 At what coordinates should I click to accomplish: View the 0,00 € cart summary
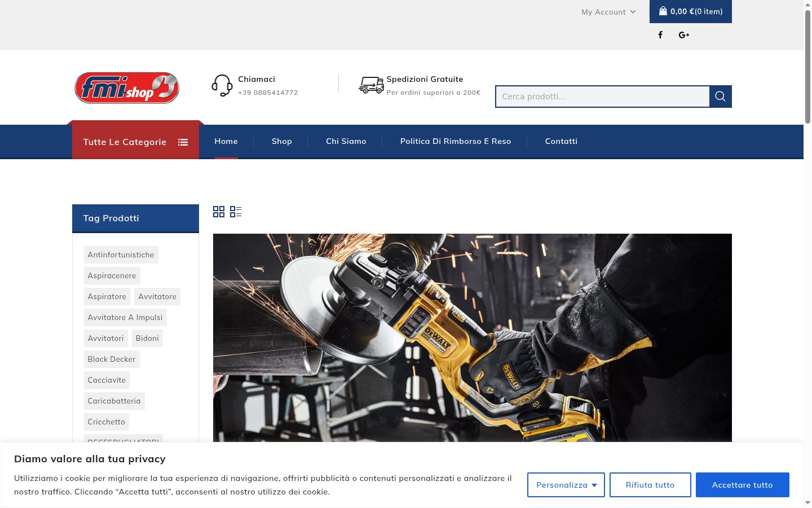(691, 11)
